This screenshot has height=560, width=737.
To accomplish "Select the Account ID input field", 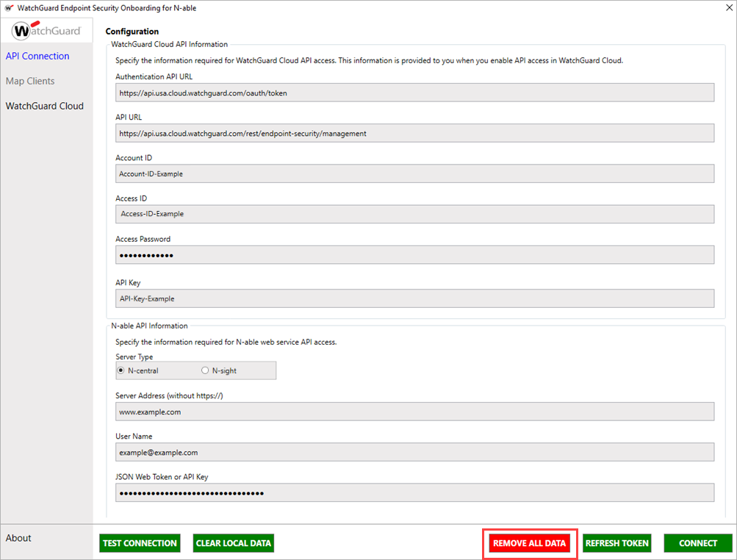I will [414, 173].
